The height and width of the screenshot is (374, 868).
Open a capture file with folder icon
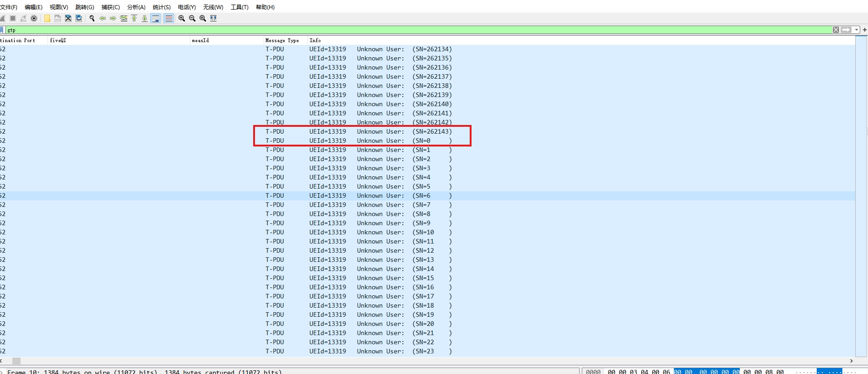tap(47, 18)
